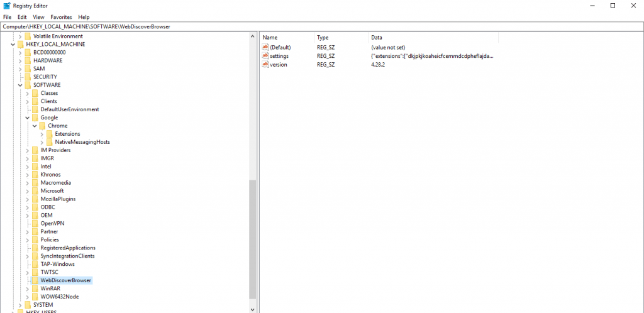This screenshot has width=644, height=313.
Task: Click the SECURITY folder icon
Action: (28, 77)
